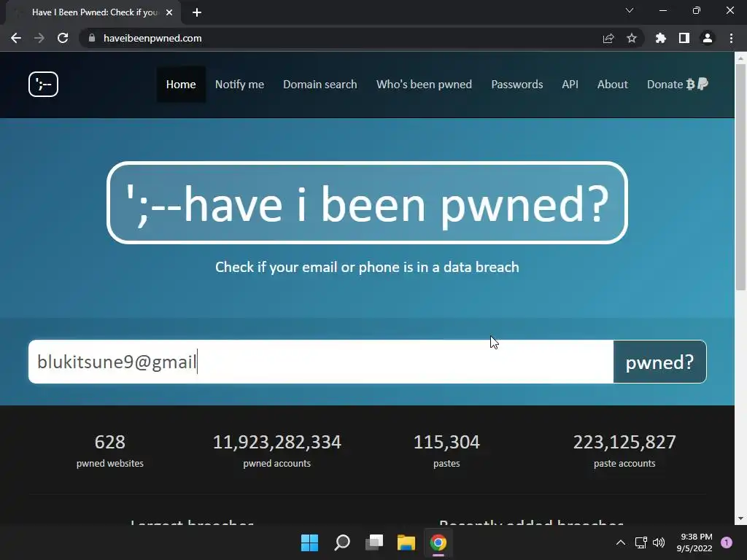Open the volume control in the tray

[x=659, y=542]
